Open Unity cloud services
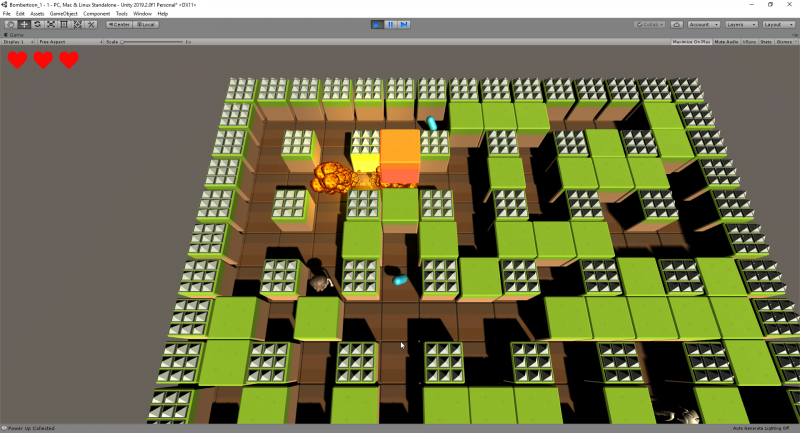The image size is (800, 433). [x=677, y=24]
